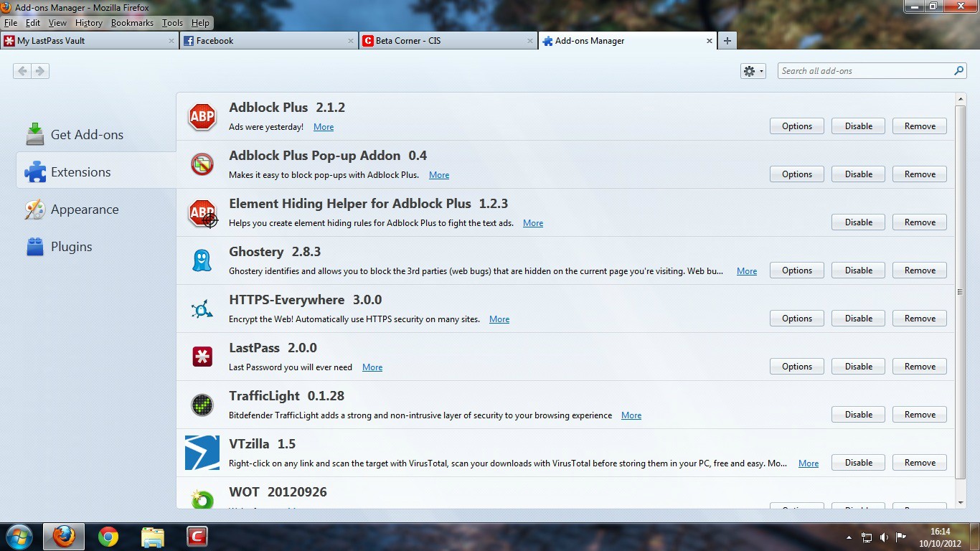Open Comodo from the taskbar
This screenshot has height=551, width=980.
pyautogui.click(x=197, y=537)
